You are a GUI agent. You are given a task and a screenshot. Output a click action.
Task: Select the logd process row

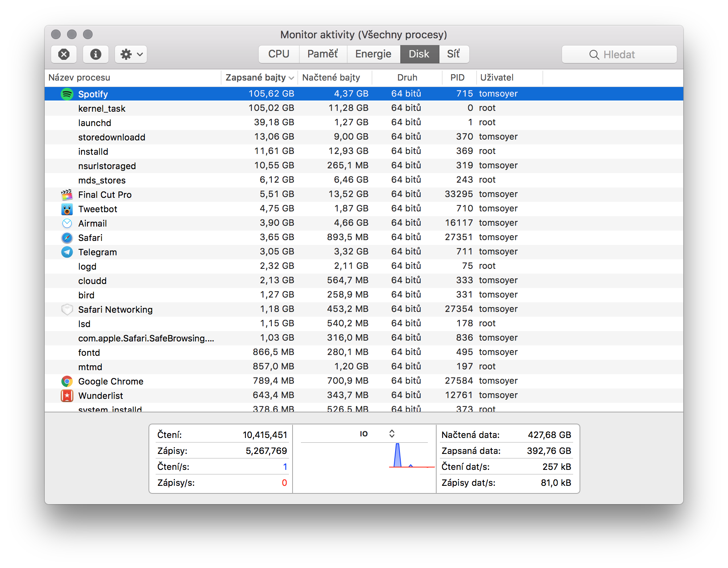pyautogui.click(x=364, y=266)
